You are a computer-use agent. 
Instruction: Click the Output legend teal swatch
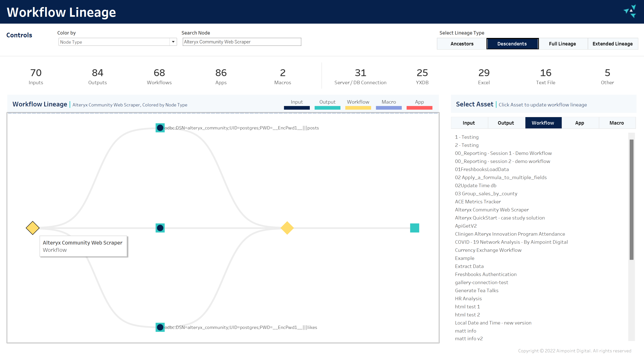327,108
